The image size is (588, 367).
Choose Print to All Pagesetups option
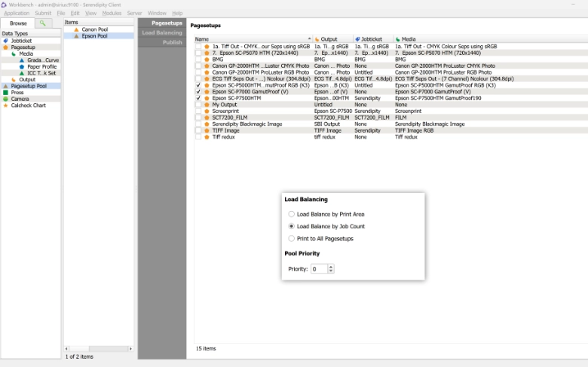(x=292, y=238)
